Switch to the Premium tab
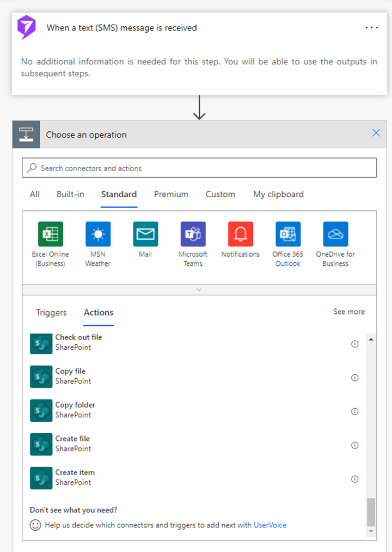 pyautogui.click(x=171, y=195)
